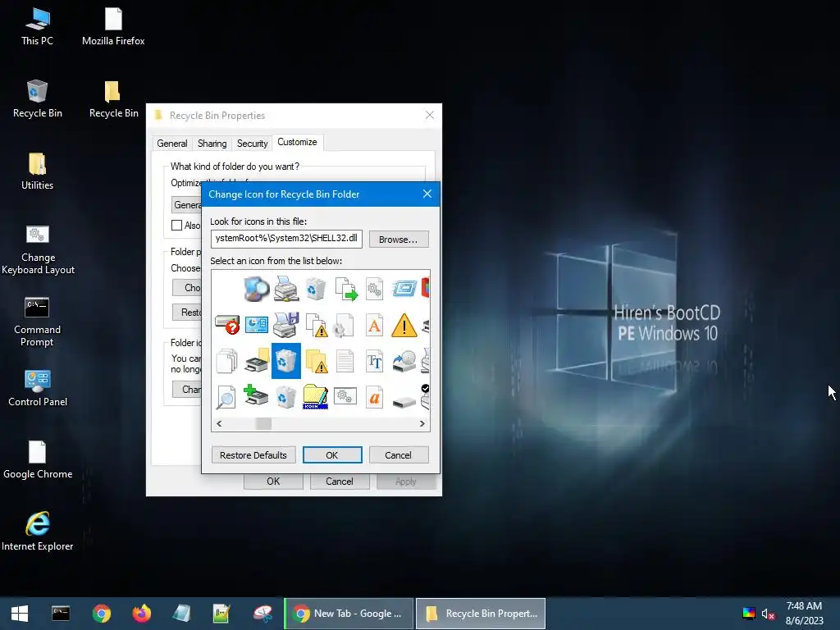The height and width of the screenshot is (630, 840).
Task: Choose the font file capital A icon
Action: [374, 325]
